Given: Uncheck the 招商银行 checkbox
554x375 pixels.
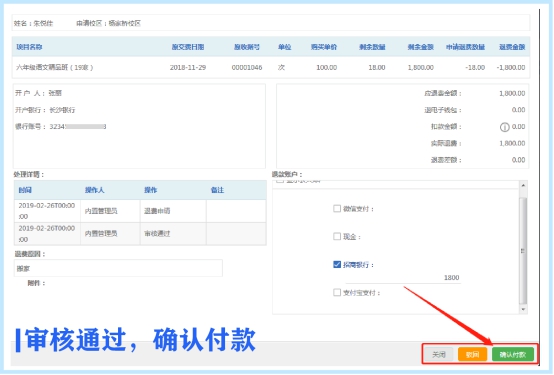Looking at the screenshot, I should (337, 264).
